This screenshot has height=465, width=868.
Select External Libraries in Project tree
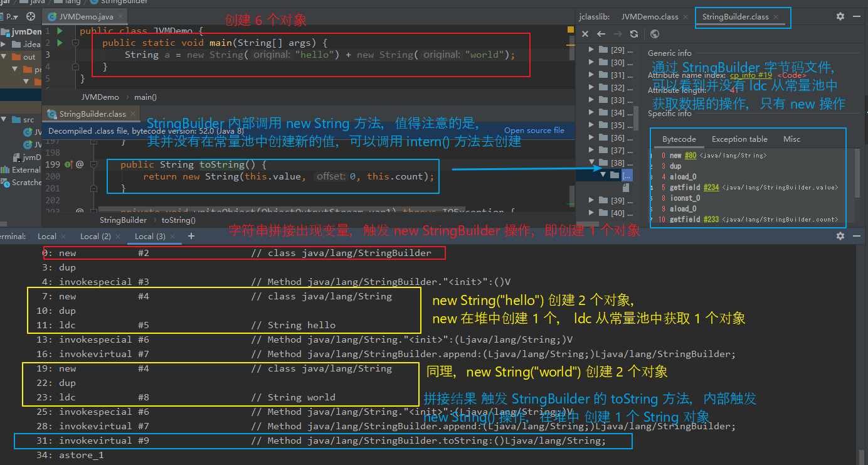(21, 169)
